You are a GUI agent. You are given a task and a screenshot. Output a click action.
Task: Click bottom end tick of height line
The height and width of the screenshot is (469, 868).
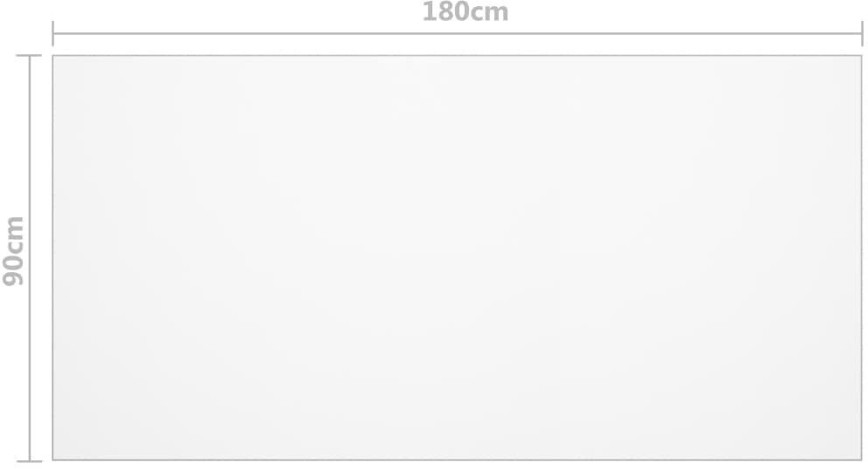tap(29, 461)
